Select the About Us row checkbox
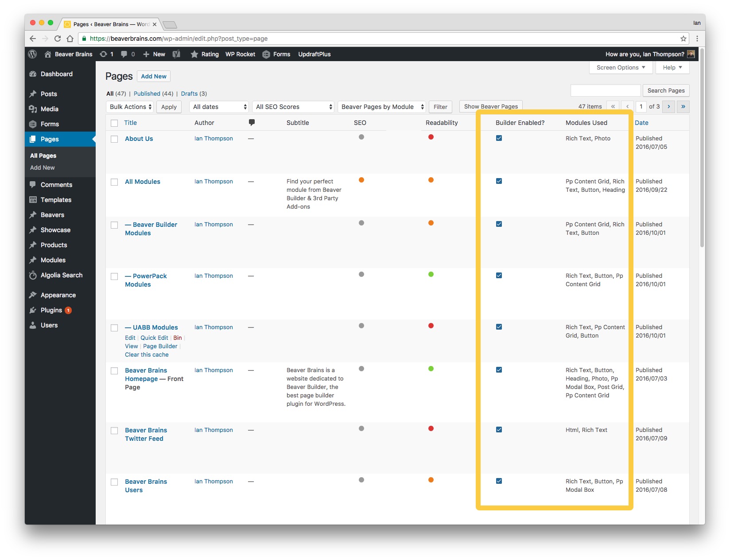The width and height of the screenshot is (730, 560). pyautogui.click(x=114, y=139)
